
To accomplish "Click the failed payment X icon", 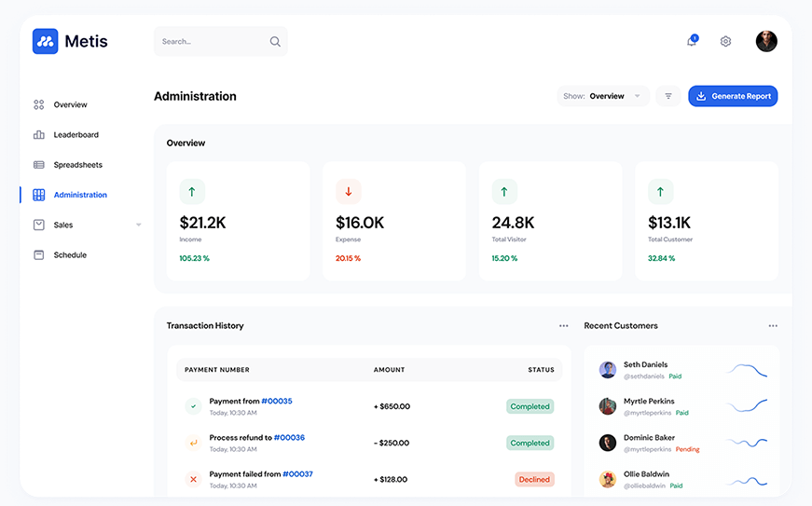I will click(x=193, y=479).
